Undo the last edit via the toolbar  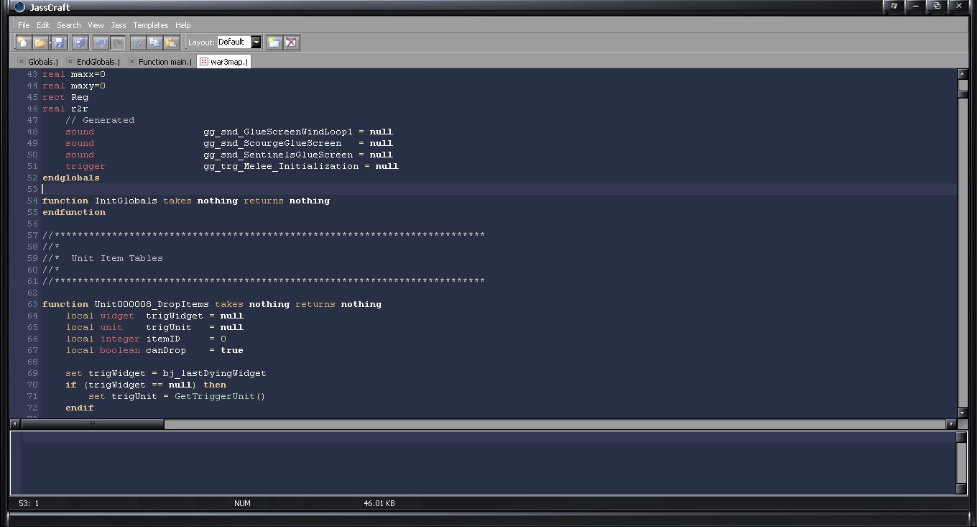(100, 42)
